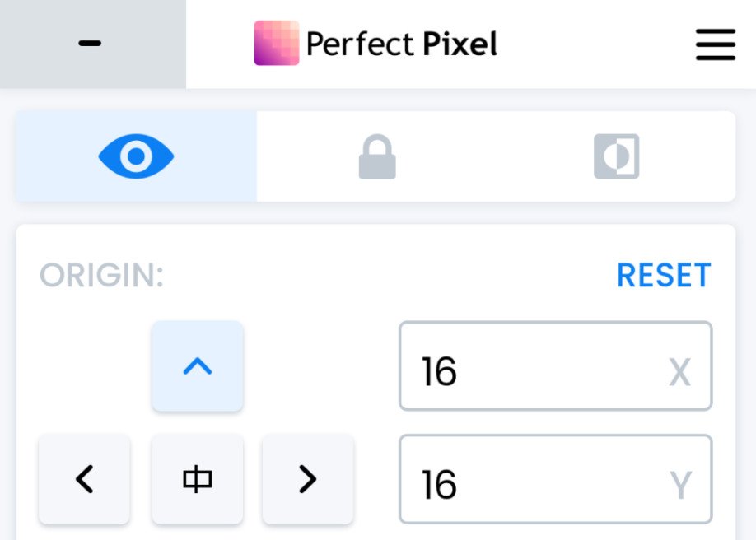Click the Perfect Pixel logo icon

point(276,44)
